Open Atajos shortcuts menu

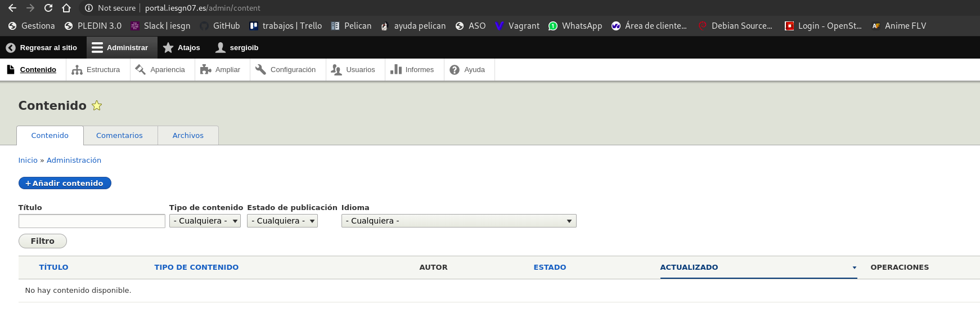[181, 48]
